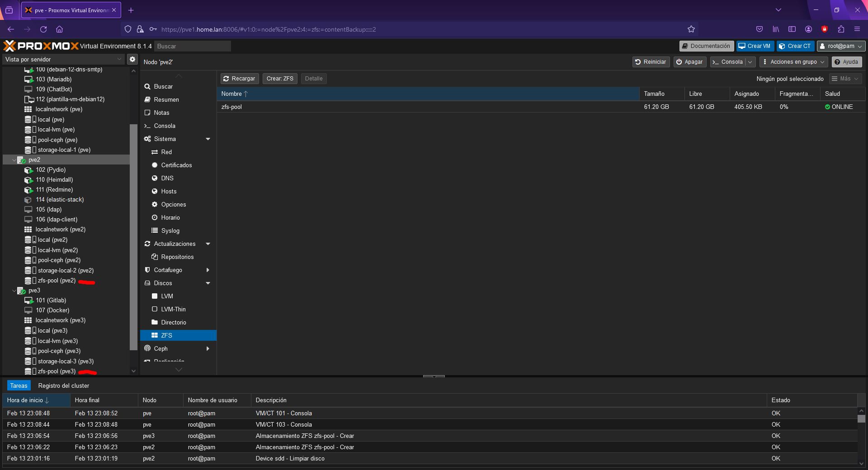Open LVM disks page
This screenshot has width=868, height=470.
(178, 296)
